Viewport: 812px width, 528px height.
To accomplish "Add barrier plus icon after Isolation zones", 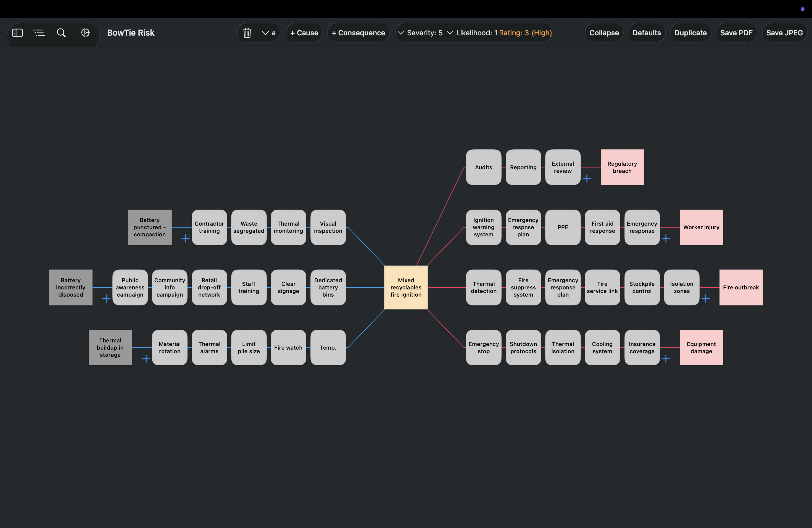I will [x=706, y=299].
